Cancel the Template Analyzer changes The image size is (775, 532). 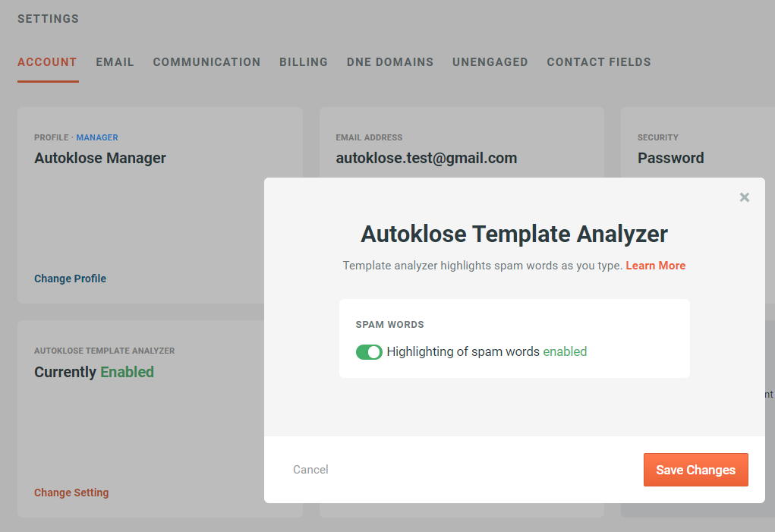(310, 470)
